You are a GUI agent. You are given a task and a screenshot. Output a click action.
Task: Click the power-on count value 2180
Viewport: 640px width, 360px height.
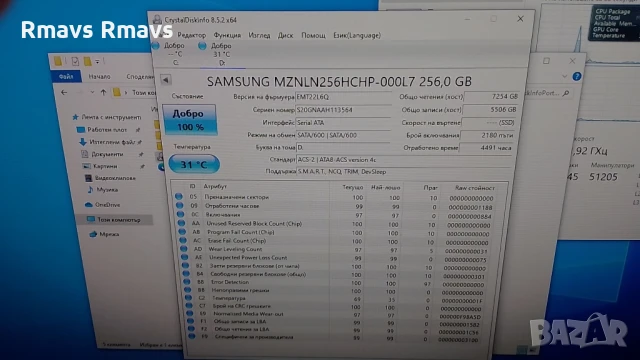(487, 135)
